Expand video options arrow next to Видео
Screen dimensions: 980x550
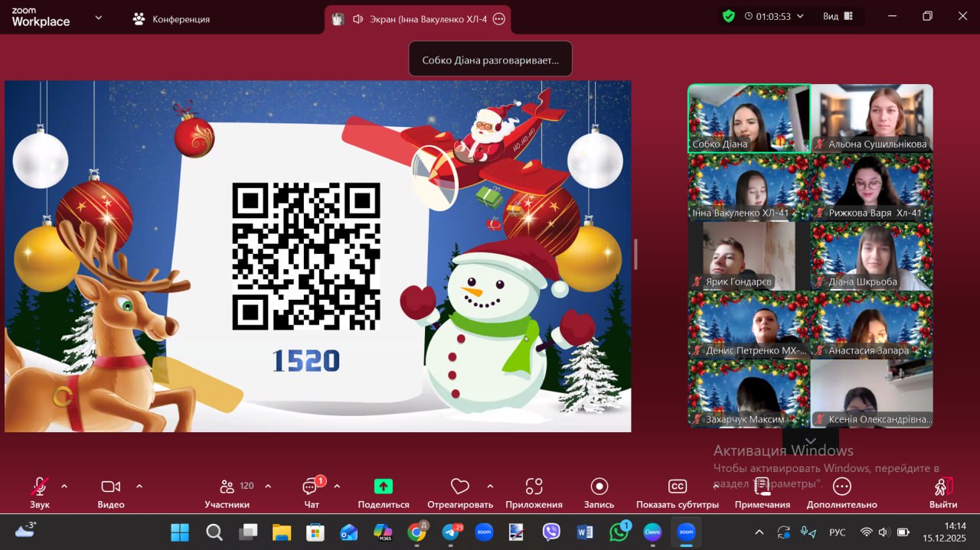point(139,486)
